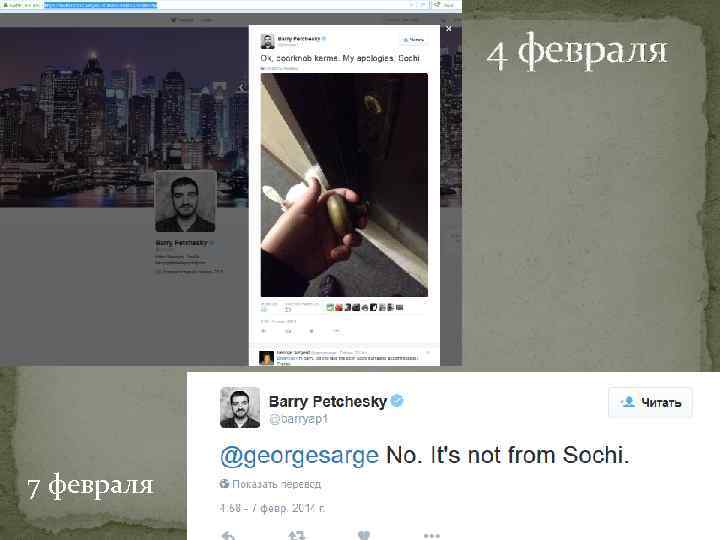The height and width of the screenshot is (540, 720).
Task: Click the retweet icon under the bottom tweet
Action: [297, 535]
